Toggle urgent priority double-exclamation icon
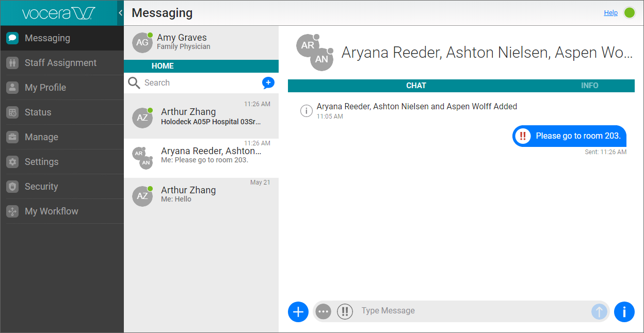 (345, 311)
